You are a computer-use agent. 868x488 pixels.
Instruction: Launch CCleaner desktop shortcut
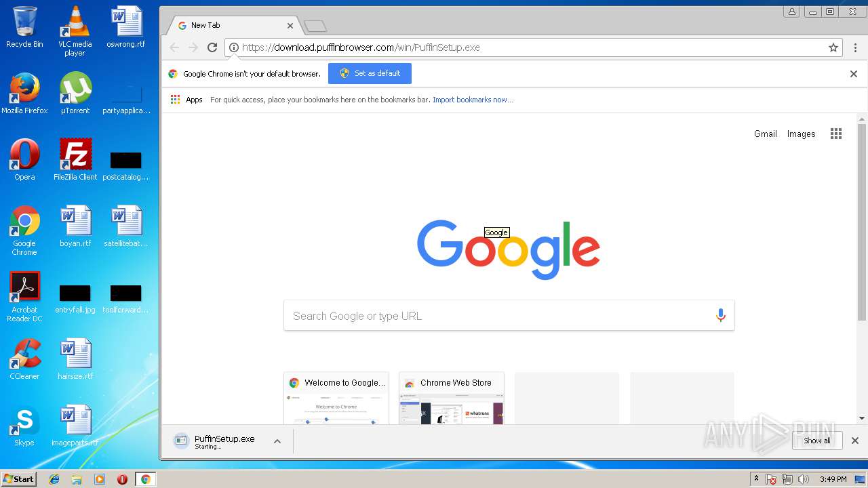point(24,359)
